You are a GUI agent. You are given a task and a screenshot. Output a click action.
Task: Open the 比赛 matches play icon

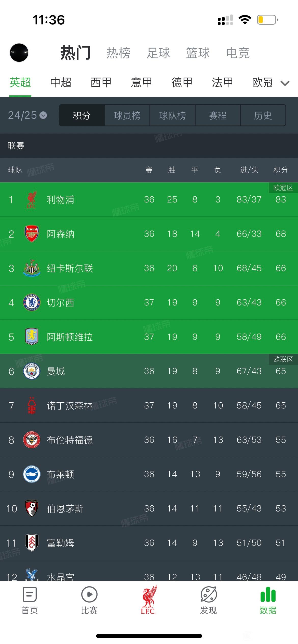click(89, 594)
